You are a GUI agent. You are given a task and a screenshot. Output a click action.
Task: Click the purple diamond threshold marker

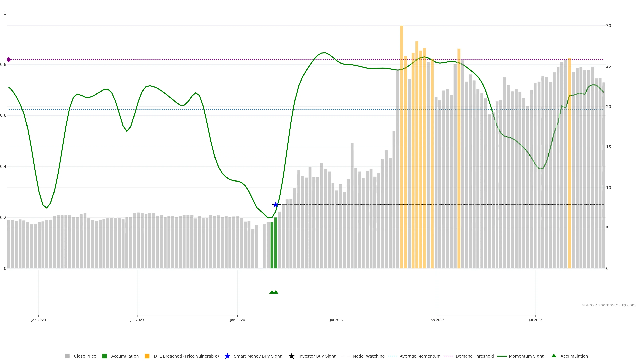tap(9, 59)
